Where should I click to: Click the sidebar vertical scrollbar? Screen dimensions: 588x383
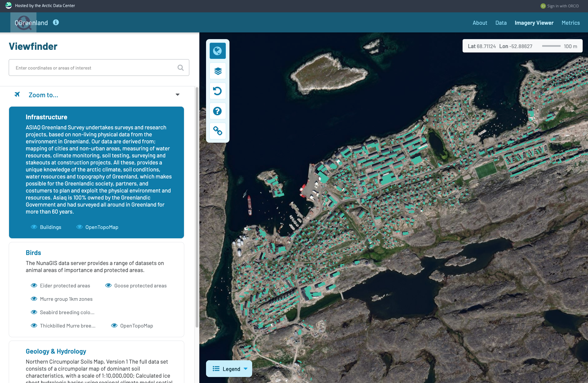[197, 207]
